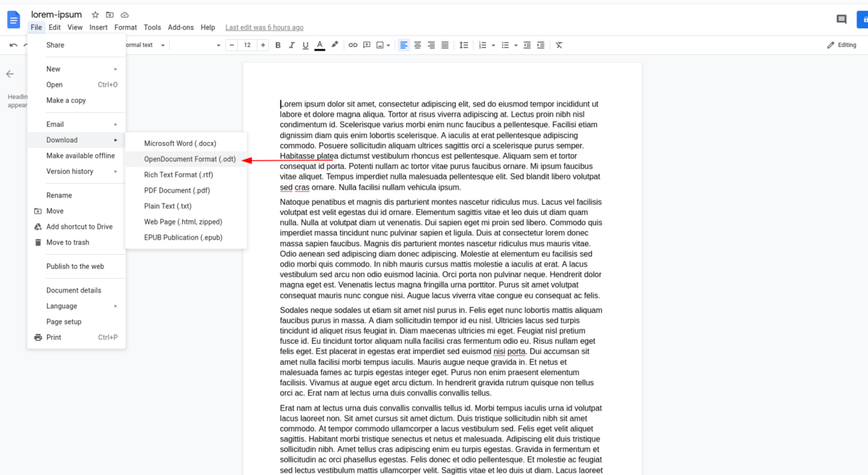Image resolution: width=868 pixels, height=475 pixels.
Task: Open the Tools menu
Action: tap(152, 28)
